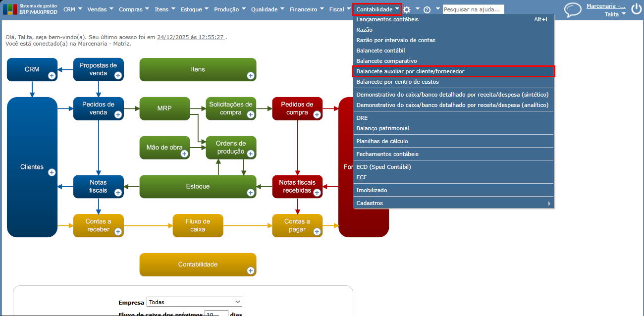Open the settings gear icon
644x316 pixels.
point(407,9)
